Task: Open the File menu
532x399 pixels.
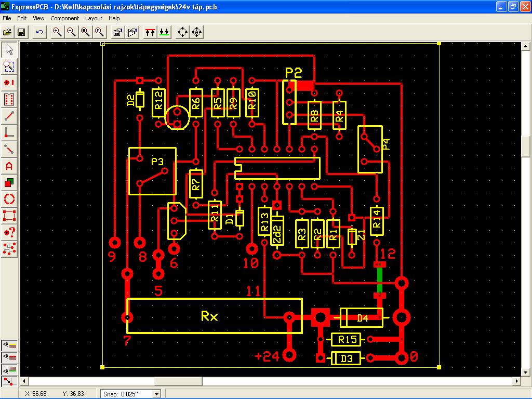Action: 7,18
